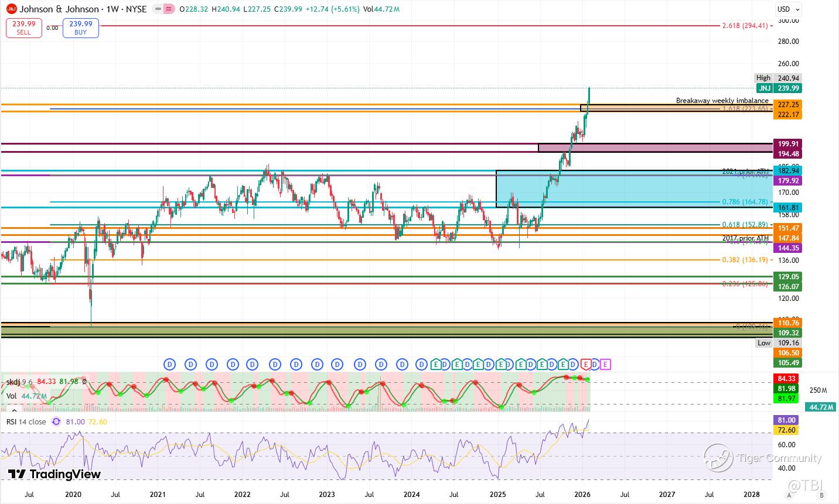Viewport: 839px width, 504px height.
Task: Click the 60.00 RSI axis tick
Action: (787, 445)
